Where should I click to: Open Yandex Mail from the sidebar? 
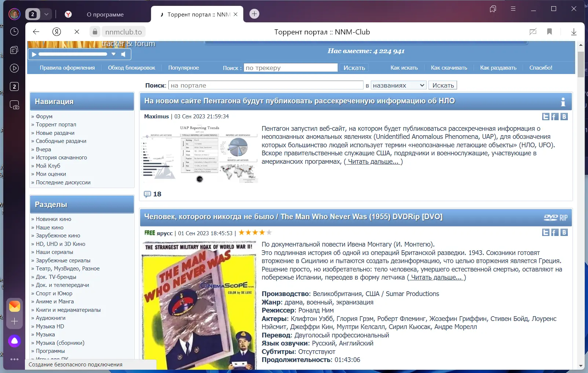pos(14,306)
